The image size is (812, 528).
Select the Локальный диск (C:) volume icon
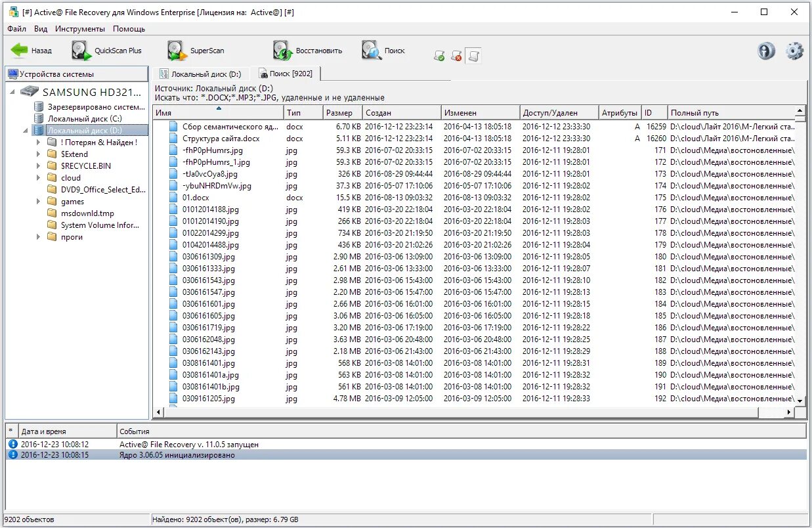[x=39, y=118]
